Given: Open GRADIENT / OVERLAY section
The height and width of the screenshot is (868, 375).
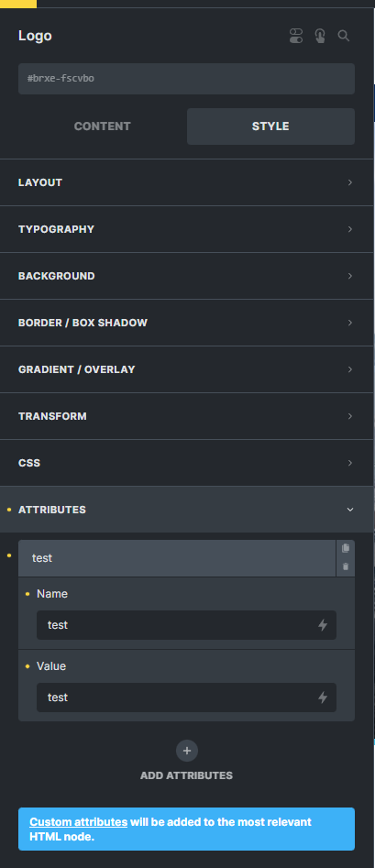Looking at the screenshot, I should [x=187, y=369].
